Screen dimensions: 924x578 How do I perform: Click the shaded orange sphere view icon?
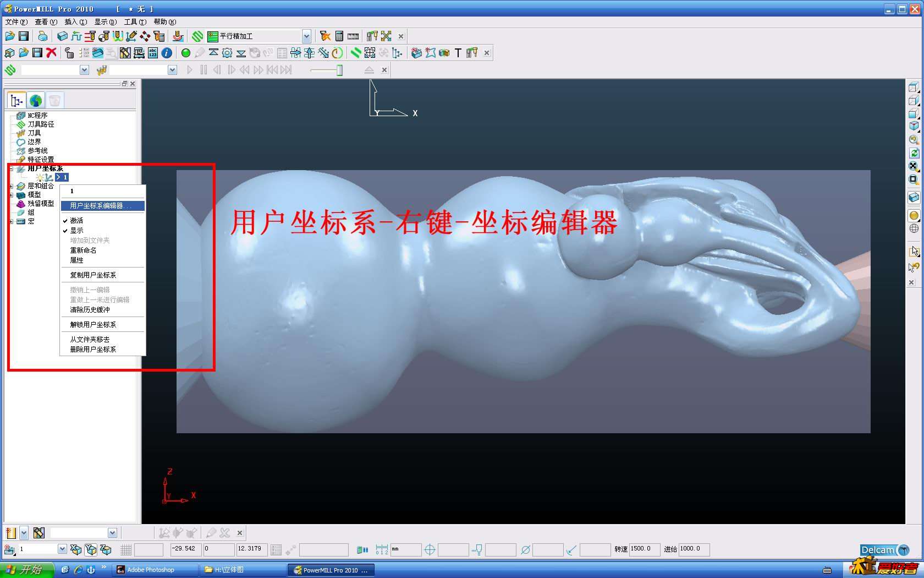tap(914, 216)
